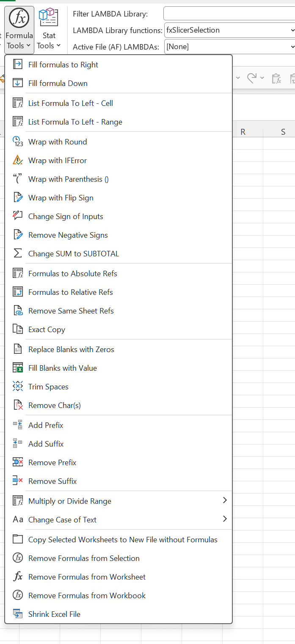Expand the Change Case of Text submenu arrow
The height and width of the screenshot is (644, 295).
point(225,519)
